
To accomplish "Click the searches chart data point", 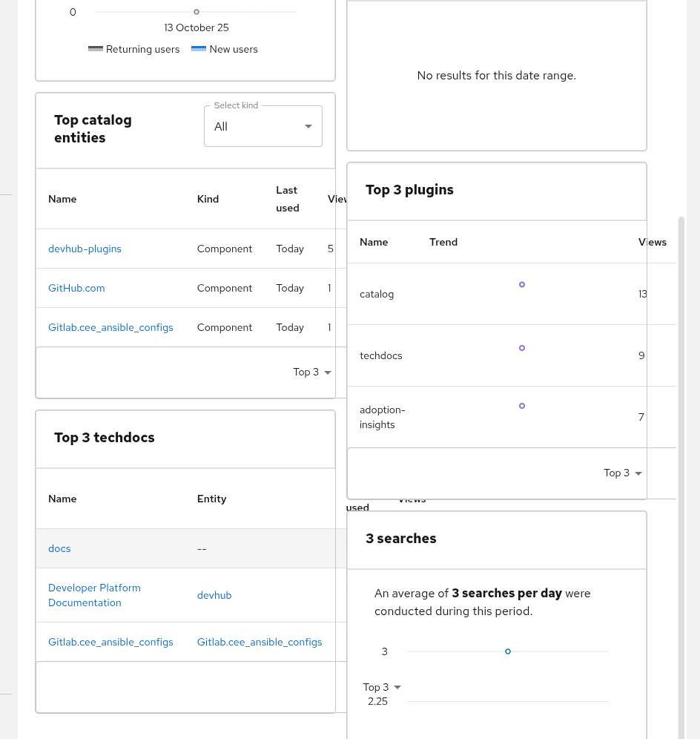I will (x=508, y=651).
